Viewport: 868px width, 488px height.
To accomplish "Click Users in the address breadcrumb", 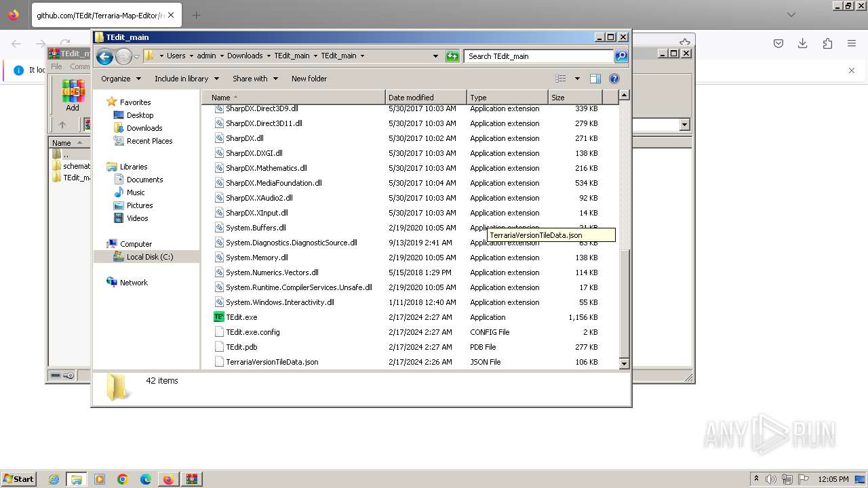I will [176, 56].
